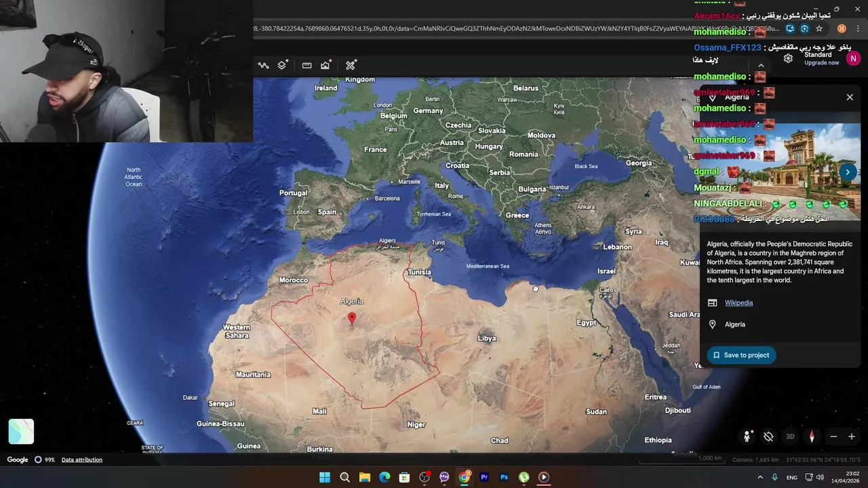Screen dimensions: 868x488
Task: Open the media player taskbar icon
Action: [x=544, y=477]
